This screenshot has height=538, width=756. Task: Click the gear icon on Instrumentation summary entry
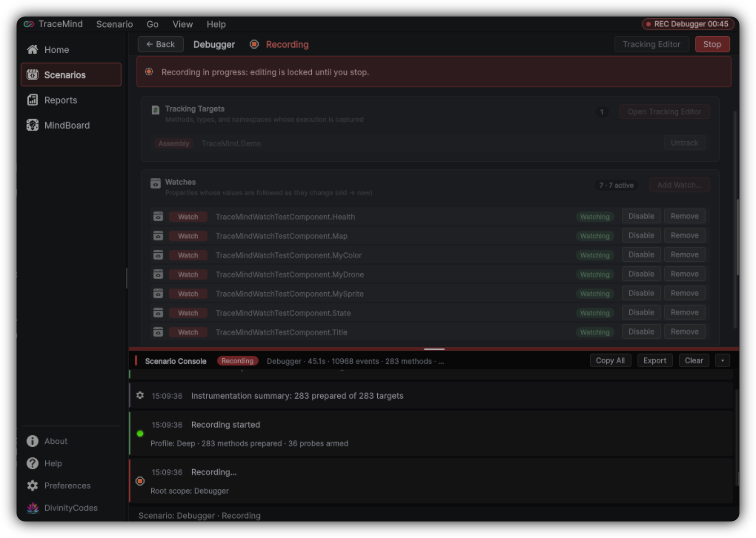click(x=140, y=395)
